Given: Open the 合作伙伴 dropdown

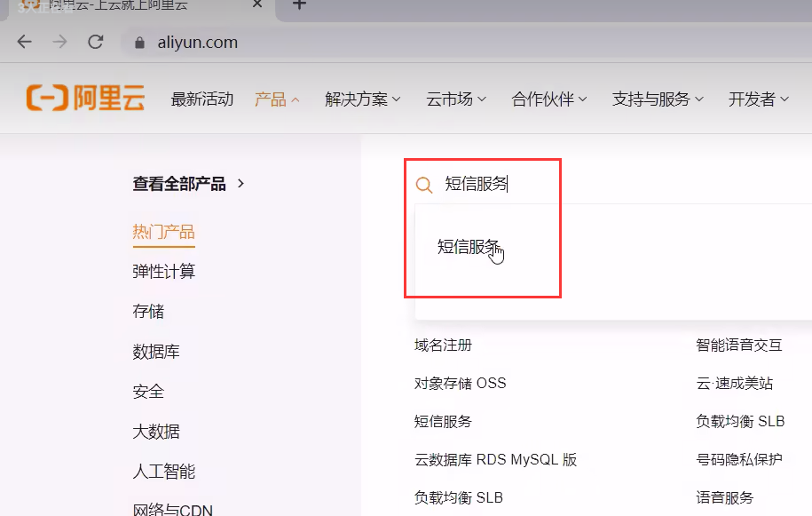Looking at the screenshot, I should (548, 99).
